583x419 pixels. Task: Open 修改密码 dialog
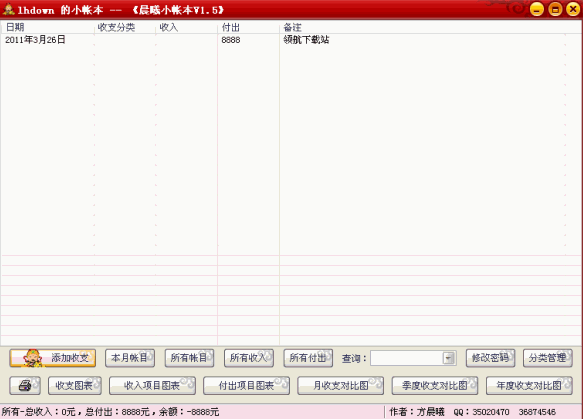(x=490, y=358)
